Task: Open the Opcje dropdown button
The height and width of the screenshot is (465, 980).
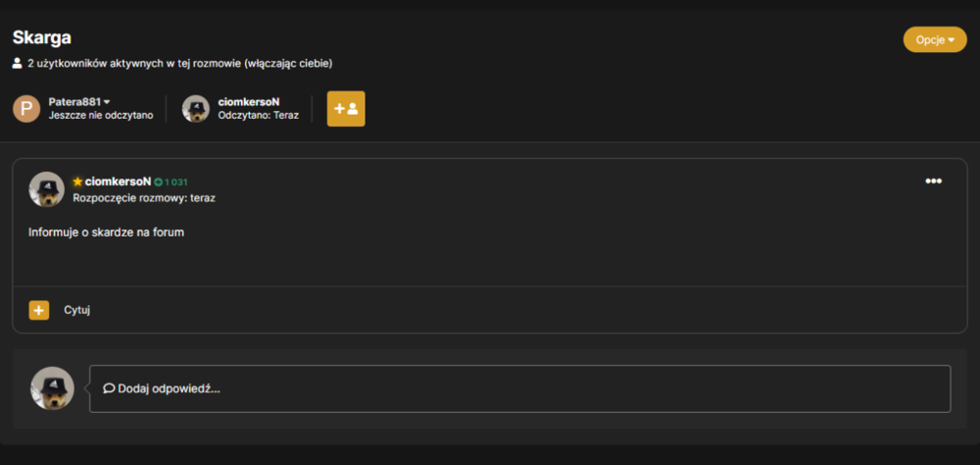Action: point(934,39)
